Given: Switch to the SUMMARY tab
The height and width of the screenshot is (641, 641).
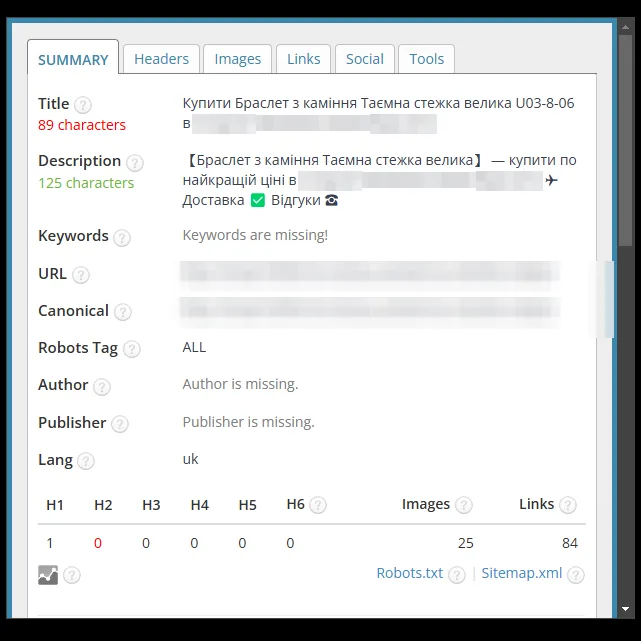Looking at the screenshot, I should click(73, 58).
